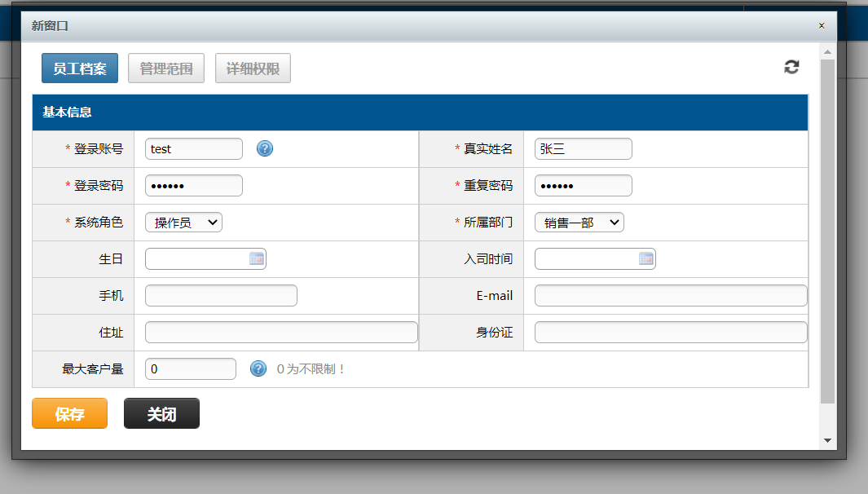Click the black 关闭 button
This screenshot has height=494, width=868.
pos(161,413)
